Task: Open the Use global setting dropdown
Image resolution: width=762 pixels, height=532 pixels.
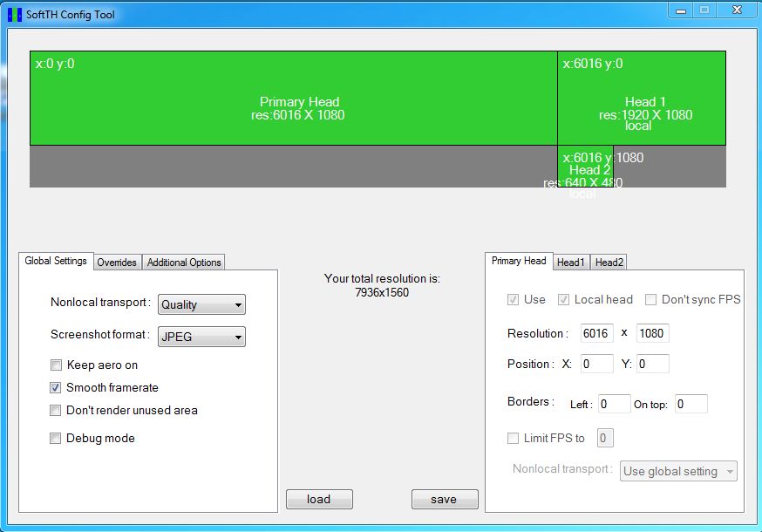Action: [x=678, y=471]
